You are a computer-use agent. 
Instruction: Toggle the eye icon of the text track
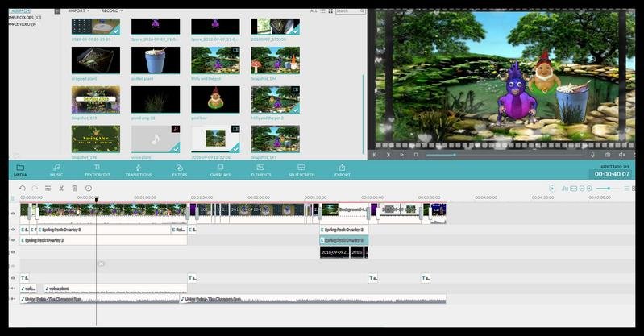pos(13,278)
